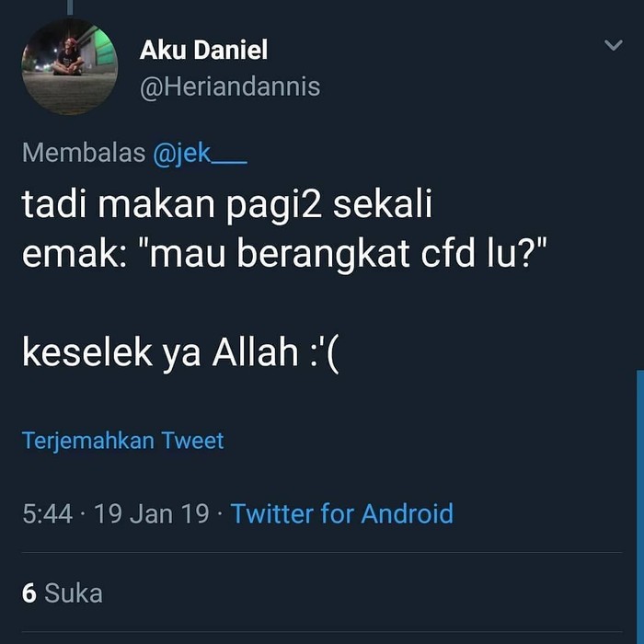
Task: Click the blue scrollbar on the right edge
Action: coord(640,507)
